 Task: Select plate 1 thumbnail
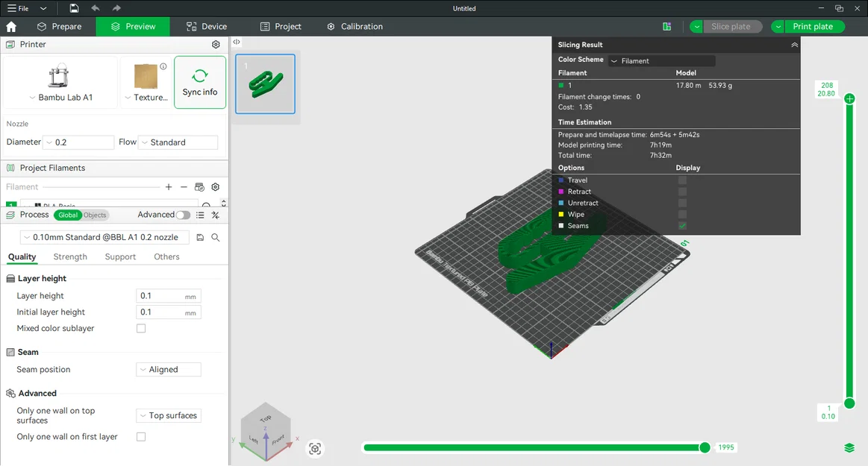pyautogui.click(x=265, y=84)
